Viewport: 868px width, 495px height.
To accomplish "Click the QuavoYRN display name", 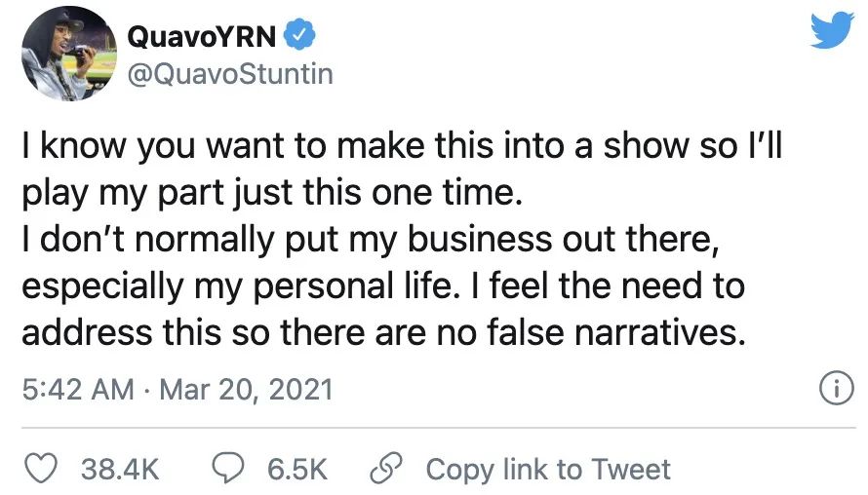I will tap(204, 37).
